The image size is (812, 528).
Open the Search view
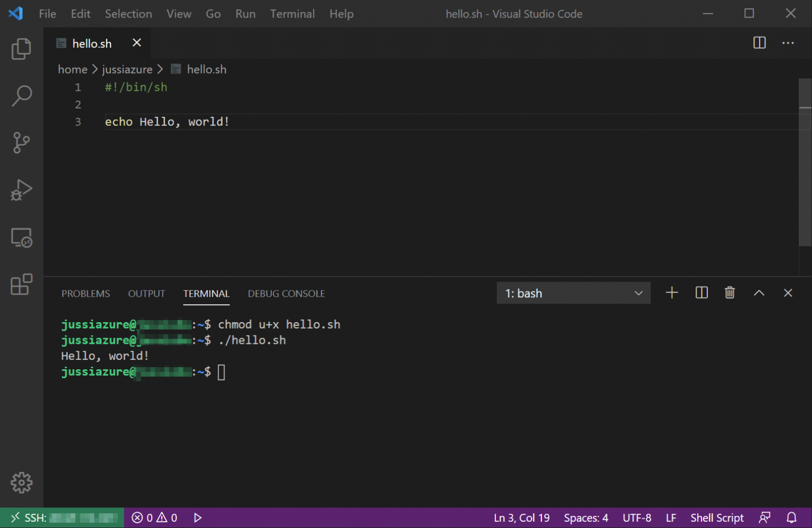21,96
